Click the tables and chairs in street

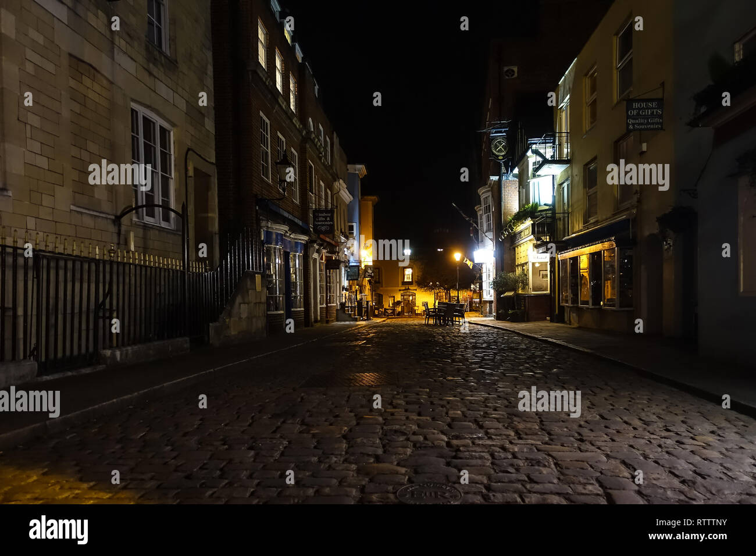tap(444, 313)
